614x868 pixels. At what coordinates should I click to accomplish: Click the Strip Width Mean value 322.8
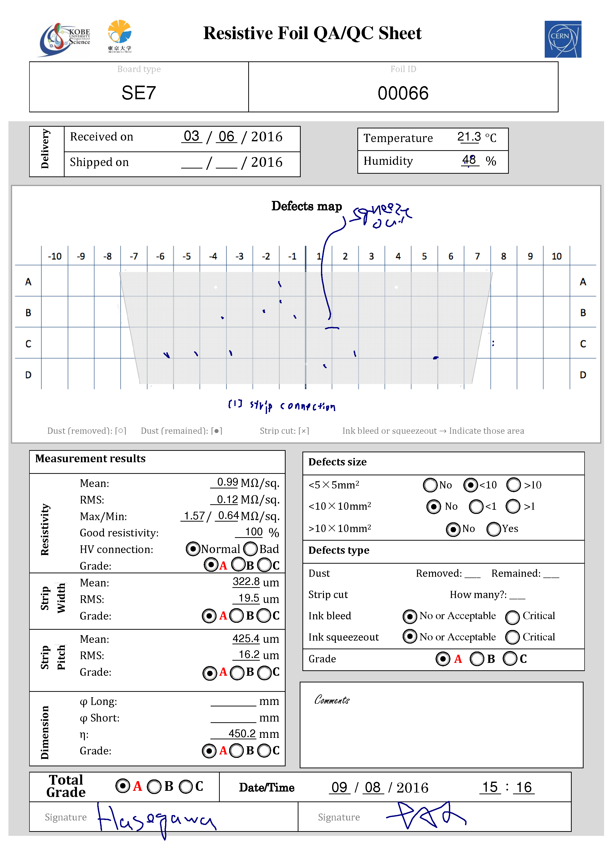[246, 581]
